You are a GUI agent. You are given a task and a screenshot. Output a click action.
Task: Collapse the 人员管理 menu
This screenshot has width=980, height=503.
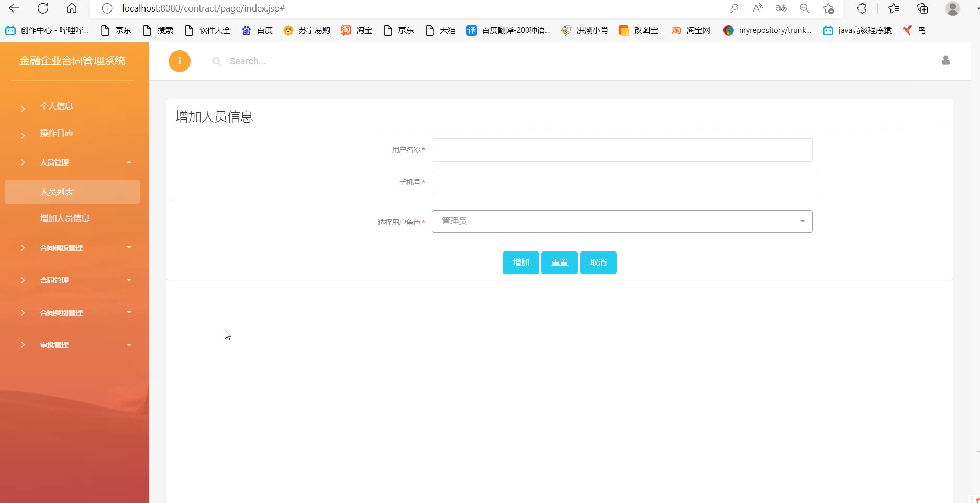tap(73, 162)
